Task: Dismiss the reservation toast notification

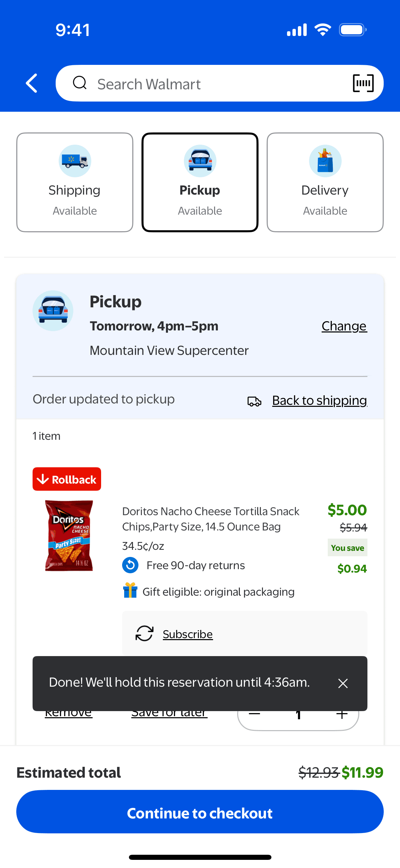Action: click(343, 683)
